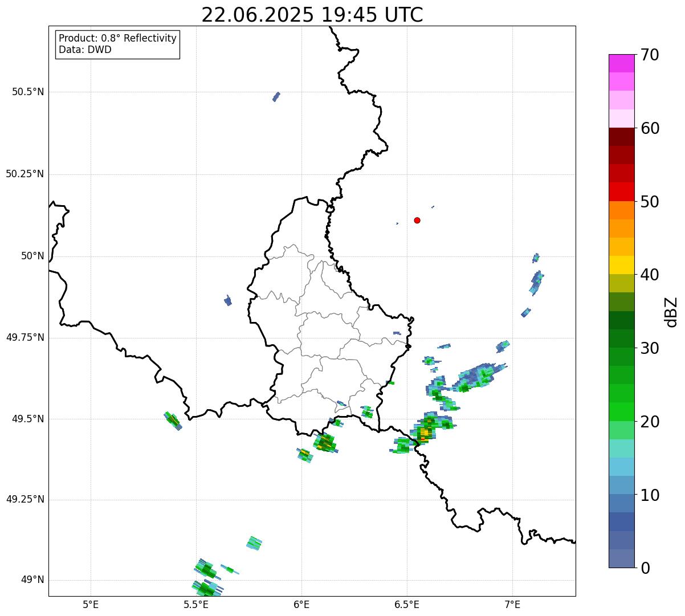Image resolution: width=685 pixels, height=616 pixels.
Task: Click the 49.75°N latitude label
Action: tap(25, 337)
